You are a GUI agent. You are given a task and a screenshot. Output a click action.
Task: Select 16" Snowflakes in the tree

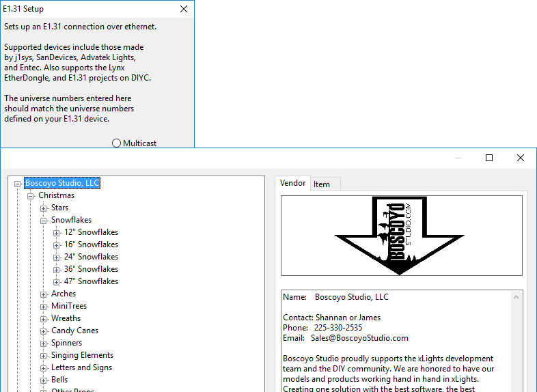[91, 244]
